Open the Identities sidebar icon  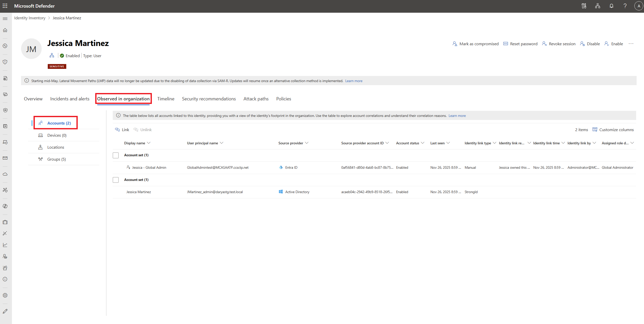(x=5, y=126)
